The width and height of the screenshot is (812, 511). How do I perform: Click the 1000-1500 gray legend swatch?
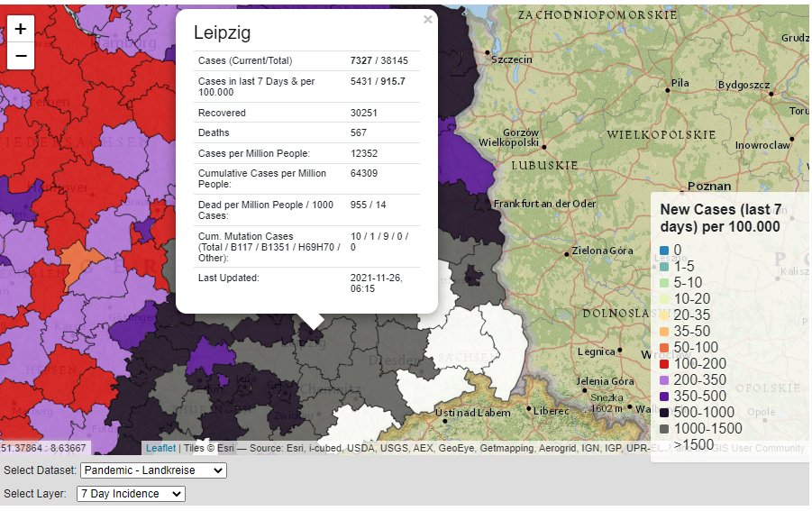point(664,429)
